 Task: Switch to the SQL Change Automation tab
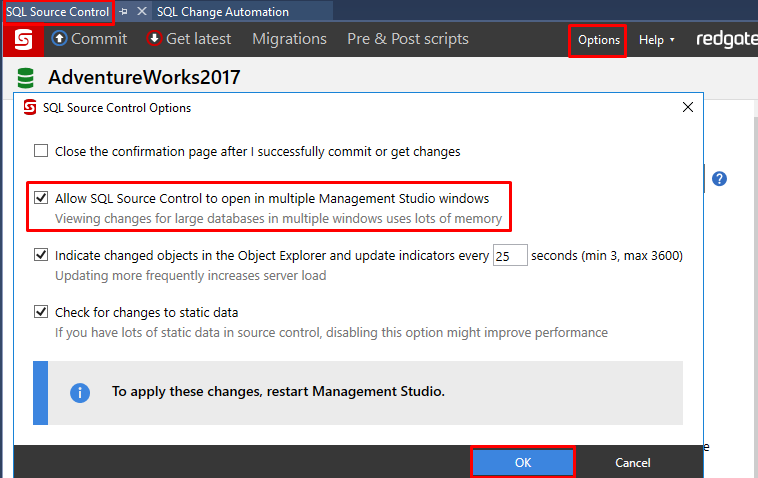click(x=223, y=12)
